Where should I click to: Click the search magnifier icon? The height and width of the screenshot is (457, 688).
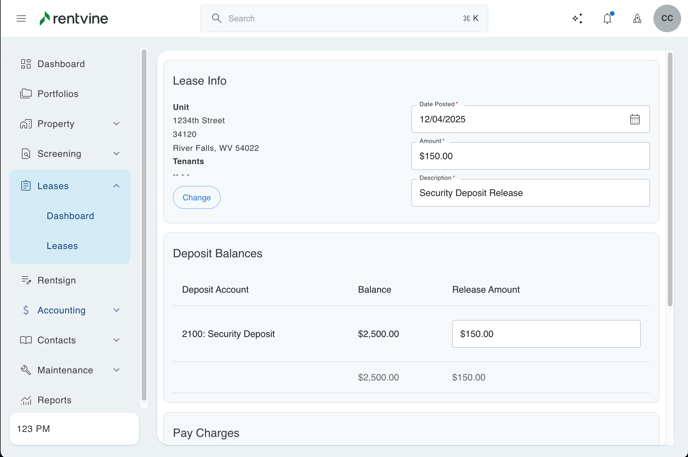216,18
